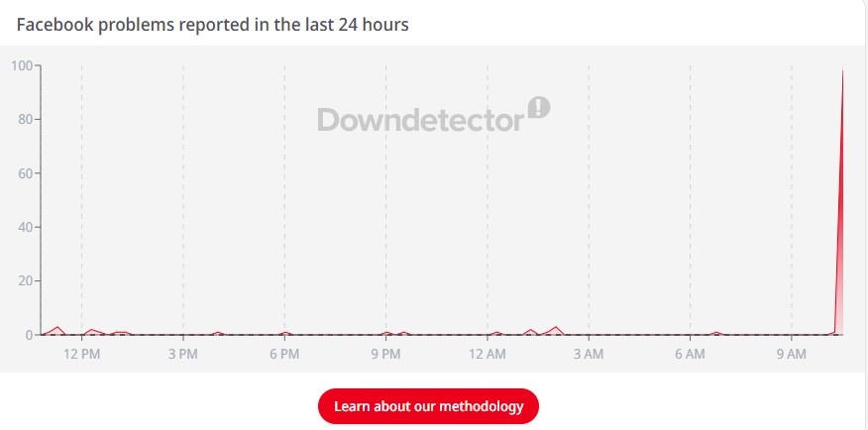Image resolution: width=868 pixels, height=430 pixels.
Task: Select the red spike peak at chart's right edge
Action: point(842,72)
